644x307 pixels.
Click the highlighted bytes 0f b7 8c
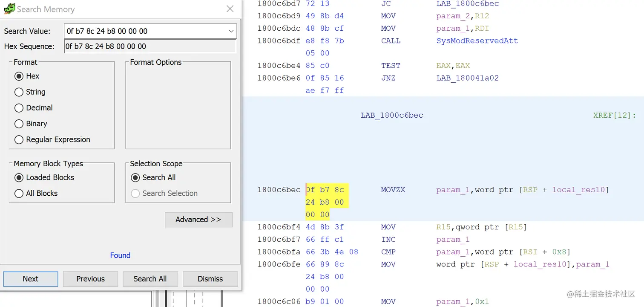(325, 190)
